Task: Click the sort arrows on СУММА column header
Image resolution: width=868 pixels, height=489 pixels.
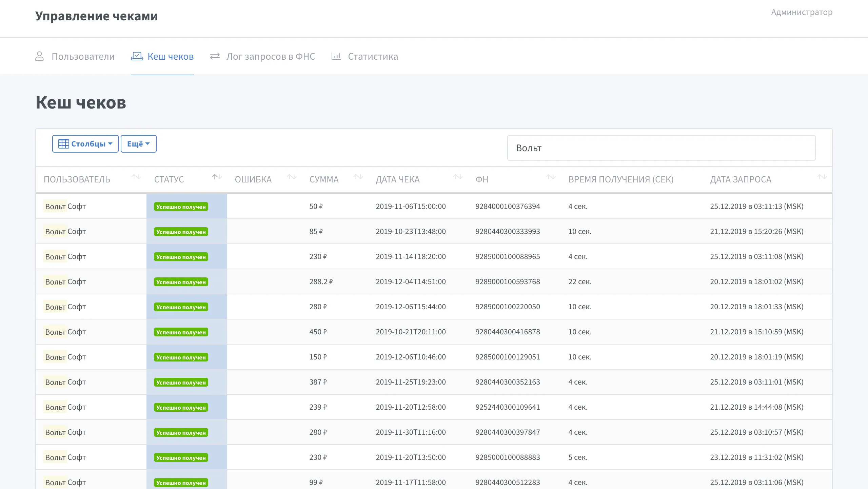Action: 358,177
